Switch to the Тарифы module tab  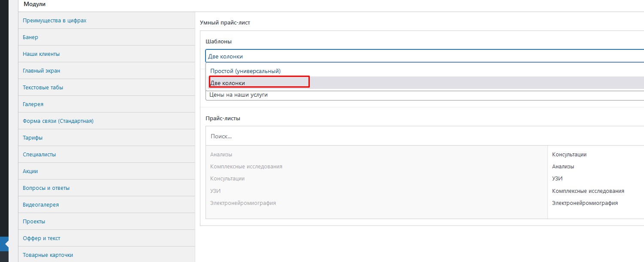tap(33, 138)
